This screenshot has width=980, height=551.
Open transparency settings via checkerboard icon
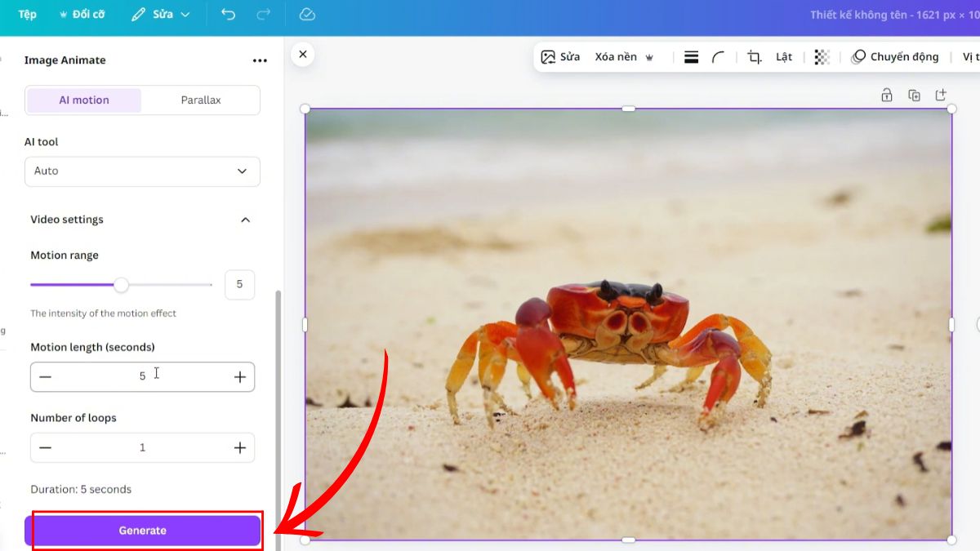(821, 56)
